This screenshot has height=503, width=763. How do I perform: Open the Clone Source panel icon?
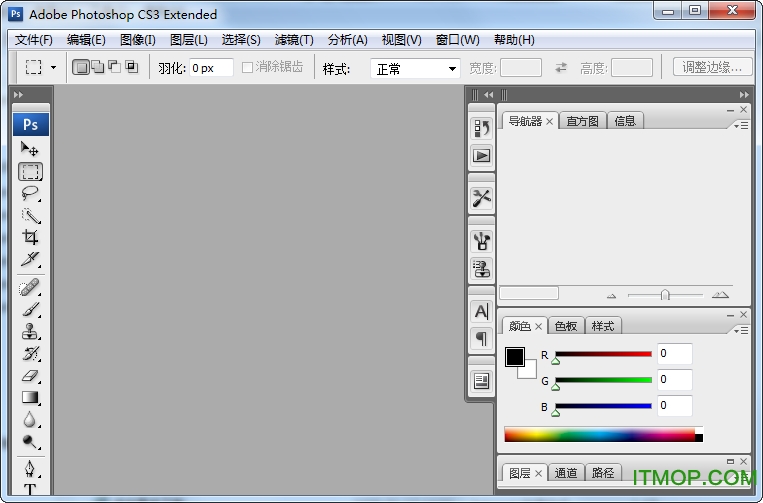[x=482, y=269]
